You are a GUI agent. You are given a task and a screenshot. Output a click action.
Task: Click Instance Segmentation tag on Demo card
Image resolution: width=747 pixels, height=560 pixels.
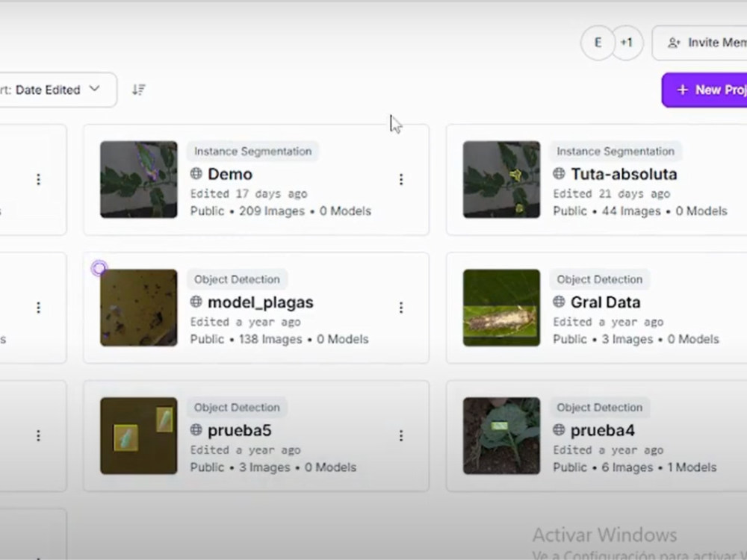point(252,152)
